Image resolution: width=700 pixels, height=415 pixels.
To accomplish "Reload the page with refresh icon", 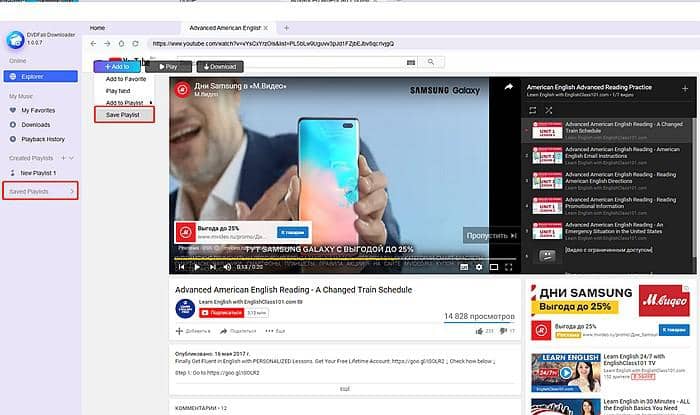I will pyautogui.click(x=135, y=44).
